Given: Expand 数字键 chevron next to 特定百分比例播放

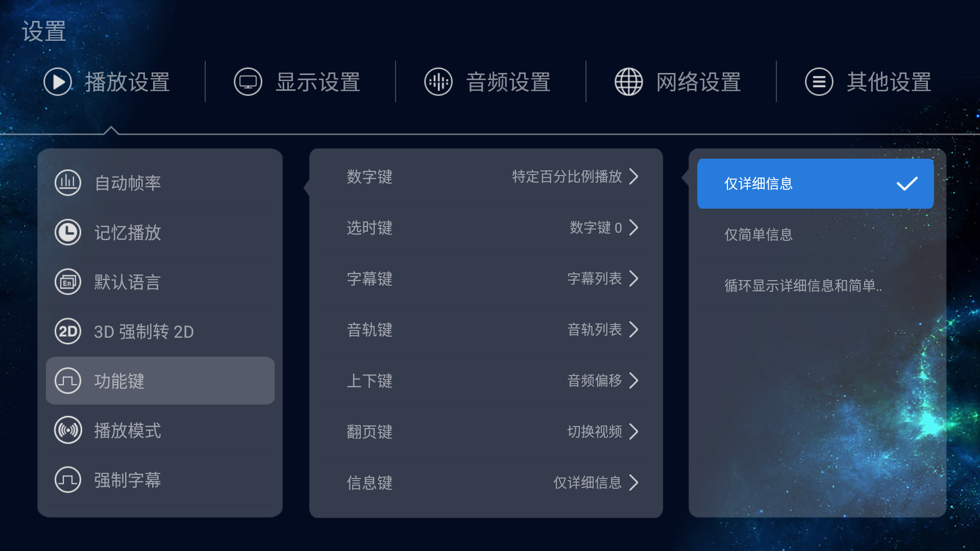Looking at the screenshot, I should point(633,177).
